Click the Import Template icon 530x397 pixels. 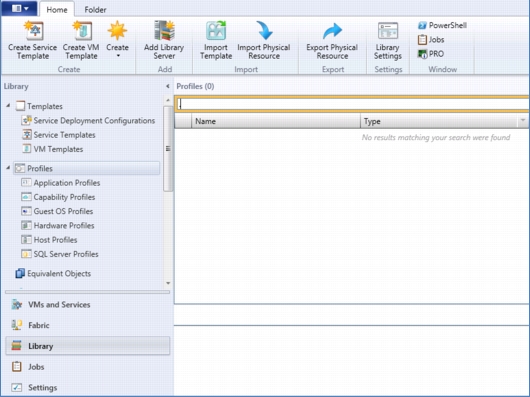pyautogui.click(x=216, y=31)
